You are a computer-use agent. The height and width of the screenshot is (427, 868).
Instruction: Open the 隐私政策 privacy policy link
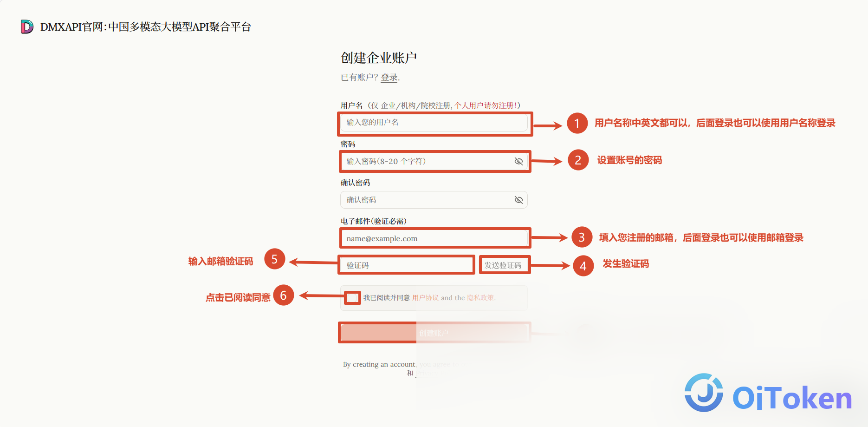point(480,298)
